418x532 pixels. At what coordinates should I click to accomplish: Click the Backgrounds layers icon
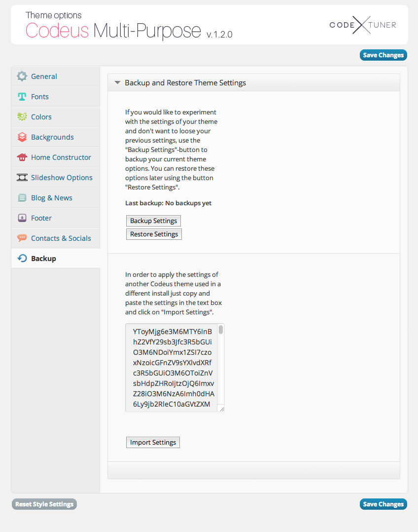click(22, 137)
